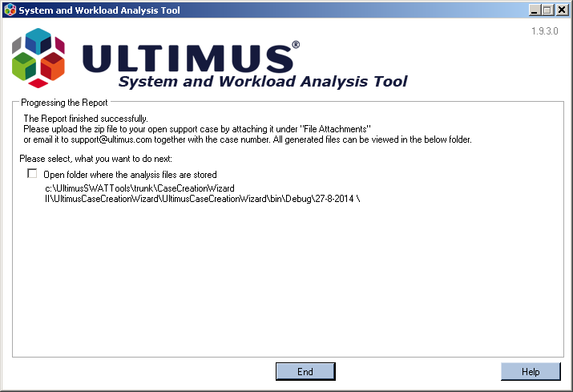The height and width of the screenshot is (392, 573).
Task: Click 'The Report finished successfully.' text
Action: coord(86,119)
